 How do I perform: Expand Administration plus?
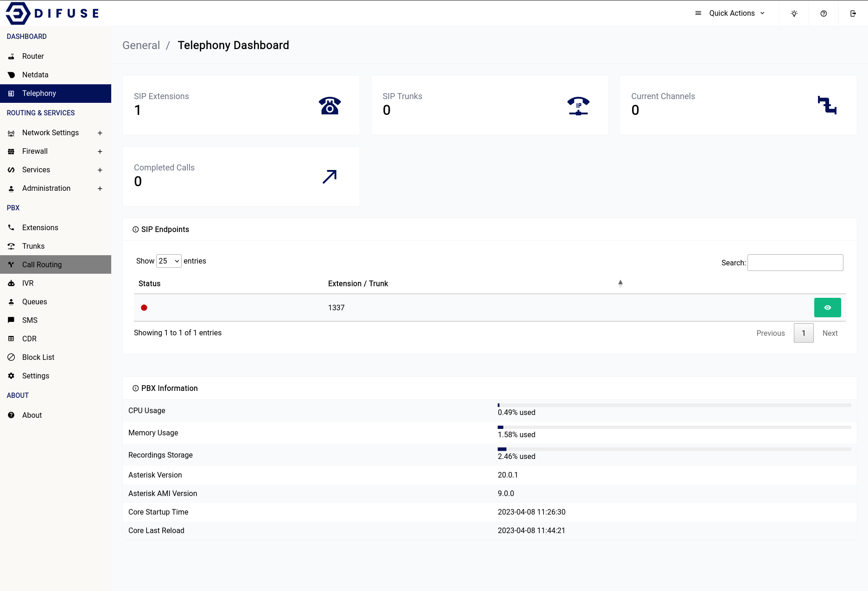coord(100,189)
